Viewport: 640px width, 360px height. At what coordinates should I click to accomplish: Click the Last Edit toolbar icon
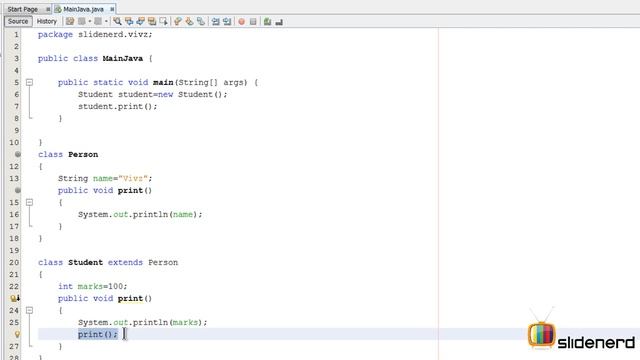click(x=70, y=21)
